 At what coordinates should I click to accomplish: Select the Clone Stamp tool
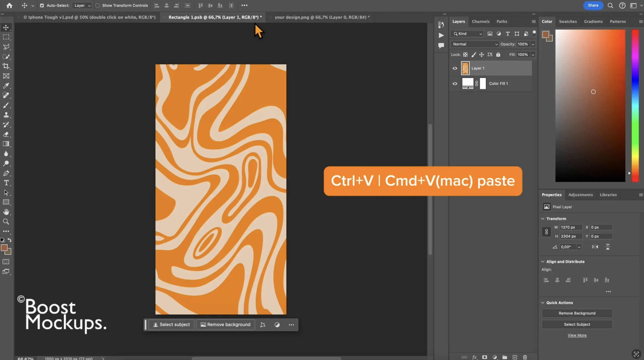[x=6, y=115]
